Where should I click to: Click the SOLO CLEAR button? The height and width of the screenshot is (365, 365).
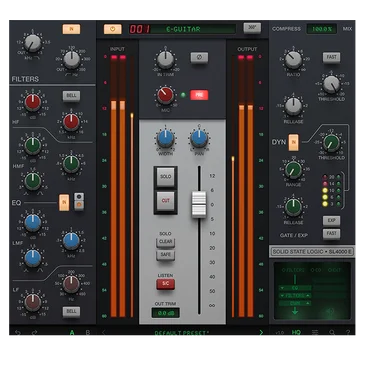pyautogui.click(x=166, y=242)
